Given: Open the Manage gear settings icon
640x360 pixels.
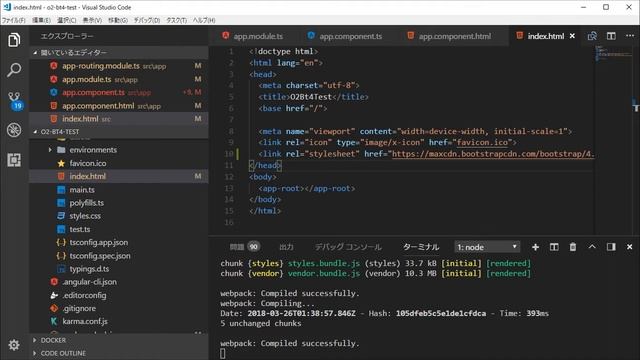Looking at the screenshot, I should pos(14,345).
